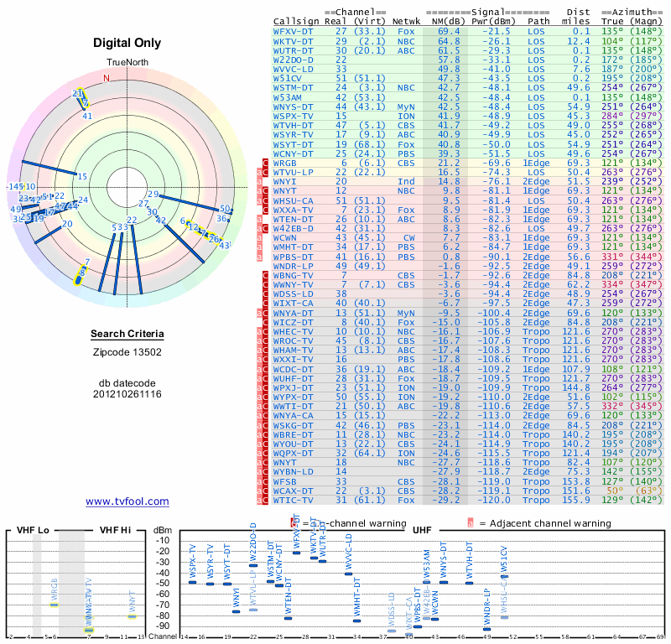Select the WCAX-DT callsign in the table
The image size is (671, 644).
click(293, 491)
